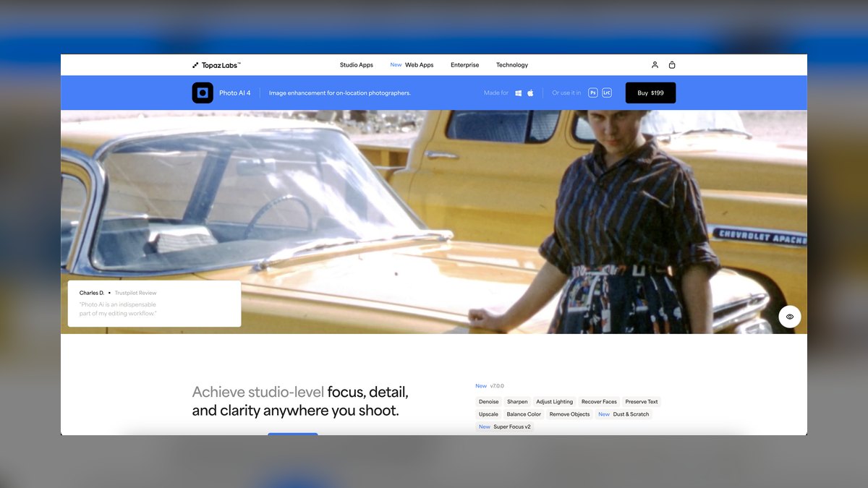
Task: Click the 'Made for' label
Action: [496, 93]
